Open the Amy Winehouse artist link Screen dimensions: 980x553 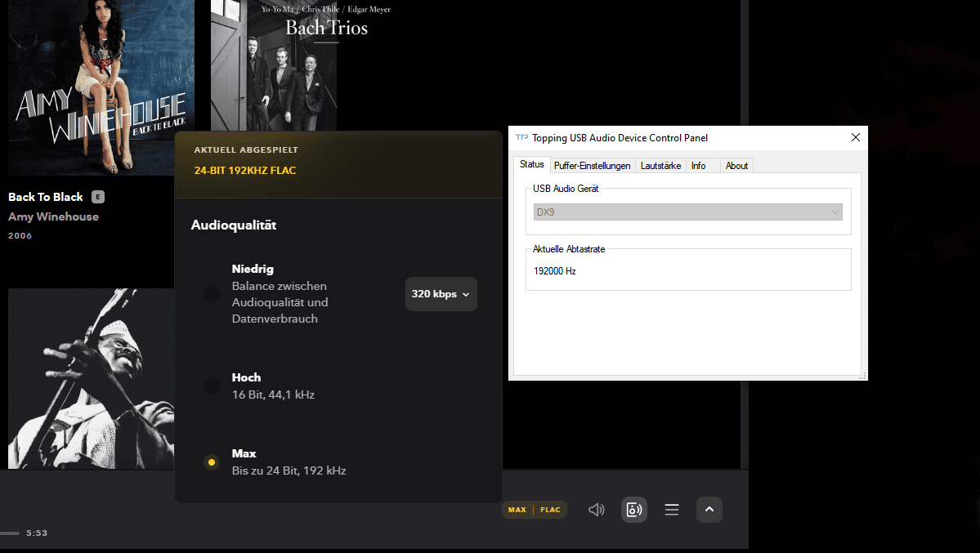[x=53, y=216]
